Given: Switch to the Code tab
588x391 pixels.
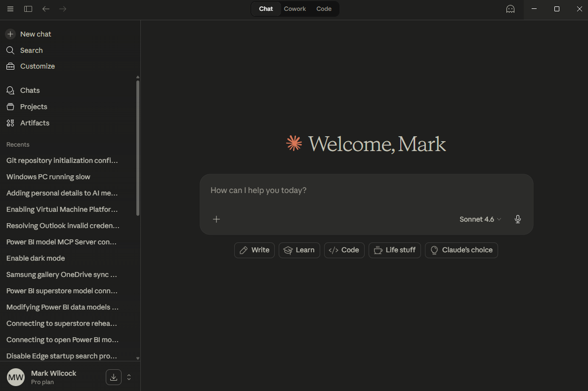Looking at the screenshot, I should coord(324,9).
